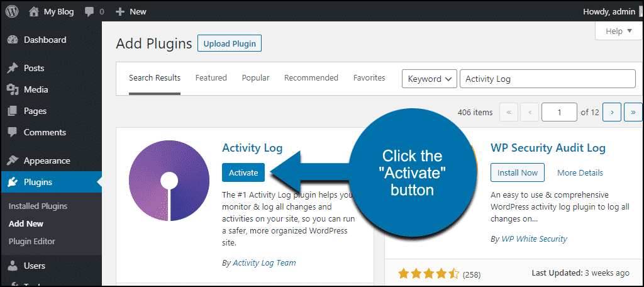Viewport: 644px width, 287px height.
Task: Switch to the Popular tab
Action: [x=255, y=77]
